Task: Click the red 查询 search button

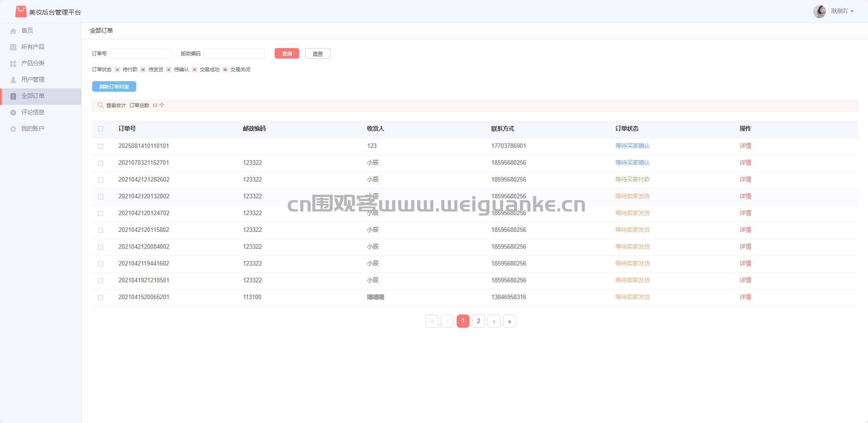Action: pos(287,54)
